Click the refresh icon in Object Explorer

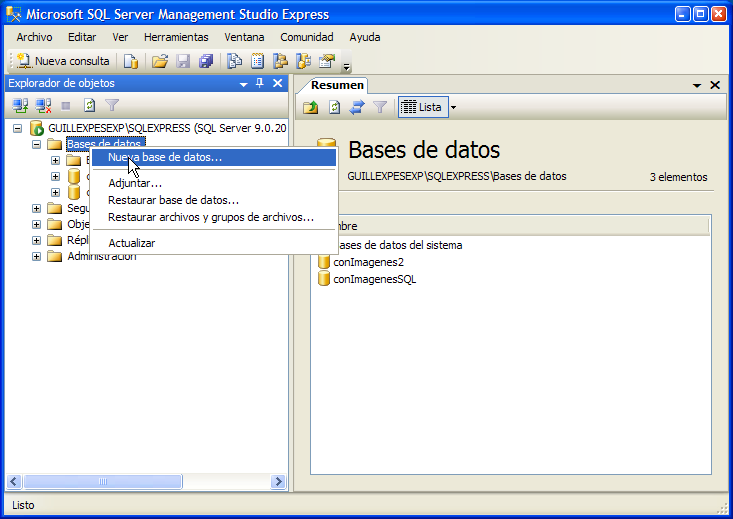click(x=89, y=106)
